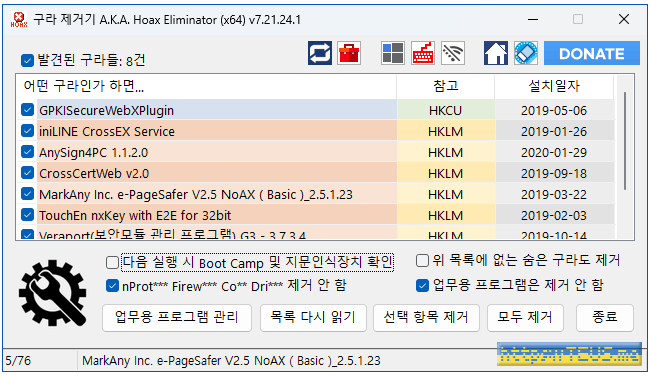
Task: Click the date 2019-05-06
Action: pos(554,111)
